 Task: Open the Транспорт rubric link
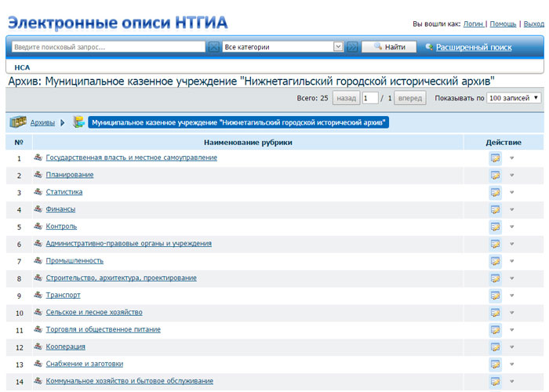[63, 295]
